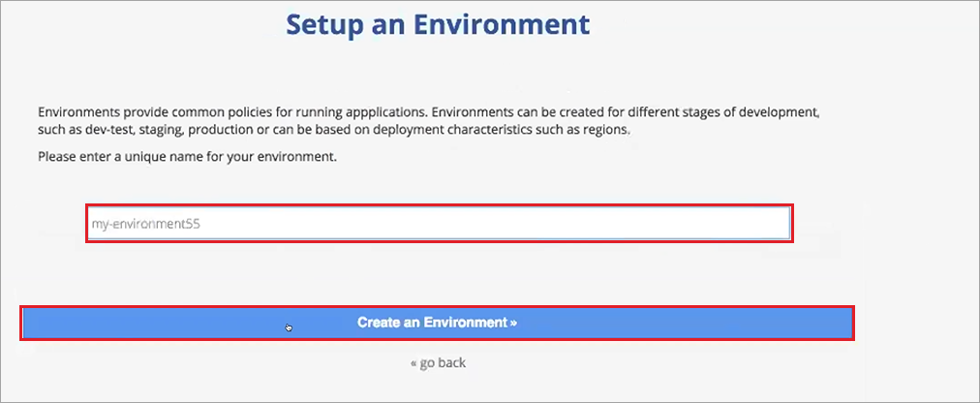980x403 pixels.
Task: Click the Create an Environment button
Action: tap(437, 323)
